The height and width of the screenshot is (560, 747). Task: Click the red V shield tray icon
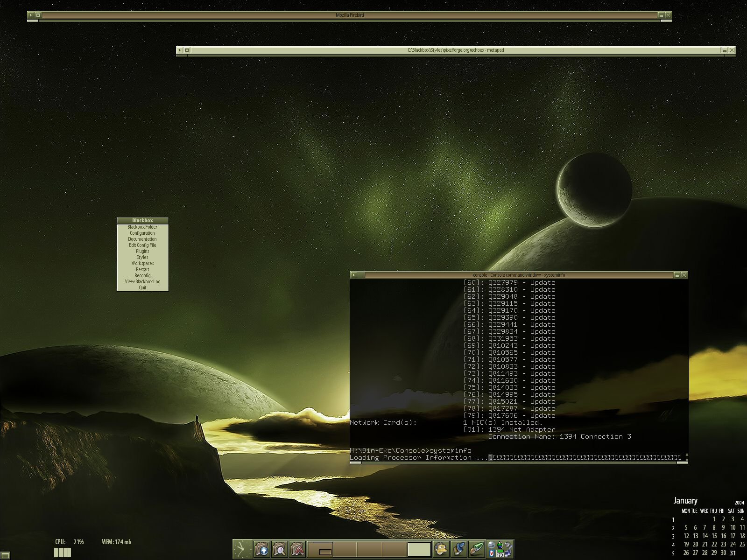491,553
